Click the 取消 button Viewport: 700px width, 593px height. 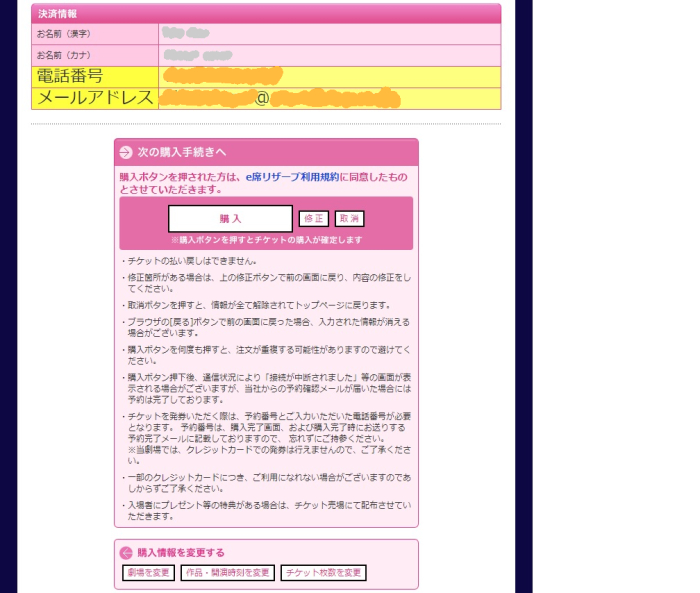tap(349, 218)
